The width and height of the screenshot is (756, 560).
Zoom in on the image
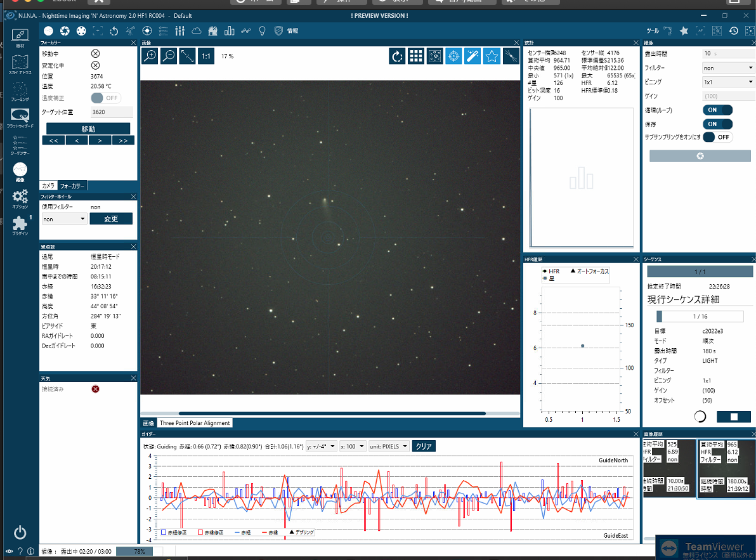tap(150, 56)
